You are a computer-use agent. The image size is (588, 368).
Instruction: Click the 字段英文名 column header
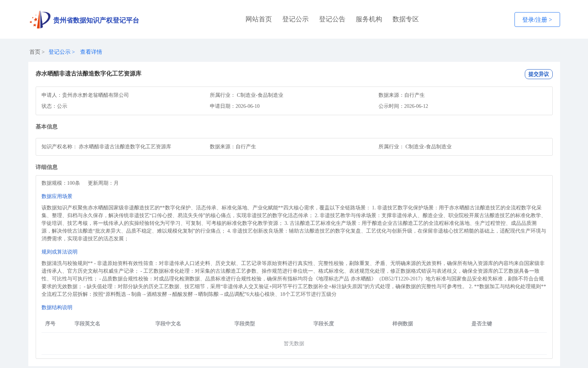coord(87,323)
